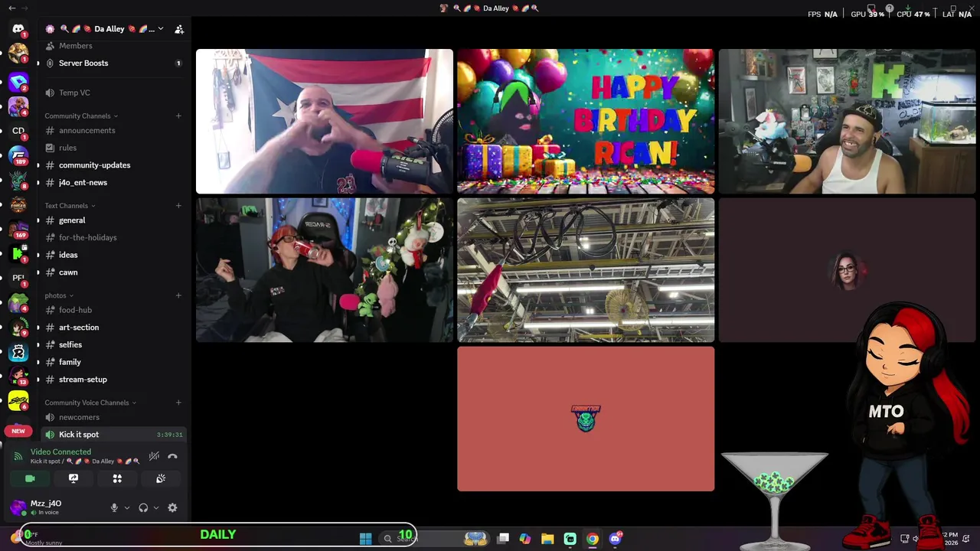Add channel to photos category

click(178, 295)
